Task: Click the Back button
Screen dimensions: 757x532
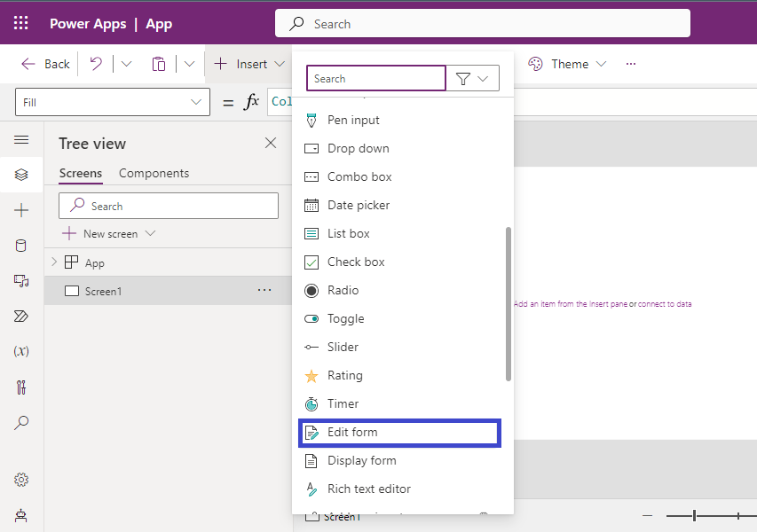Action: 45,64
